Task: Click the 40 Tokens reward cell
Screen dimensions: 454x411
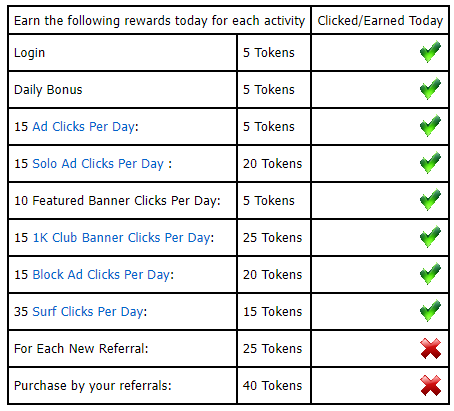Action: (274, 386)
